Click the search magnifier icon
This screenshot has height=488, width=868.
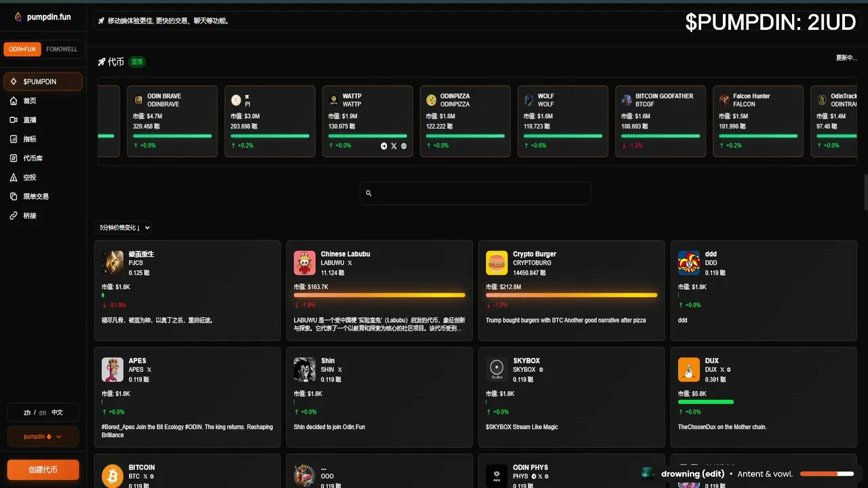[369, 193]
